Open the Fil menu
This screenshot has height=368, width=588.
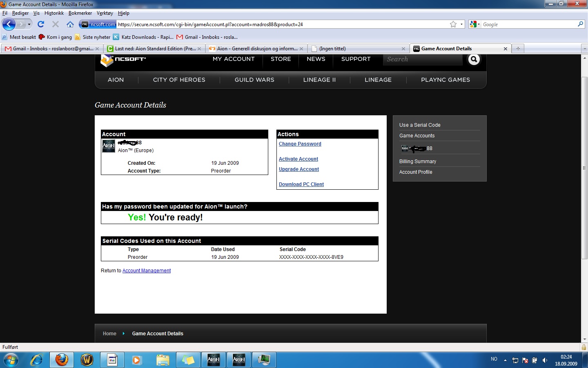coord(5,13)
